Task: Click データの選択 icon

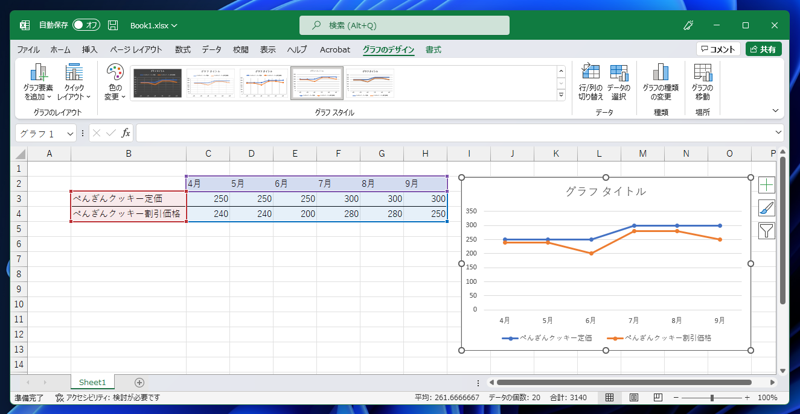Action: pyautogui.click(x=619, y=83)
